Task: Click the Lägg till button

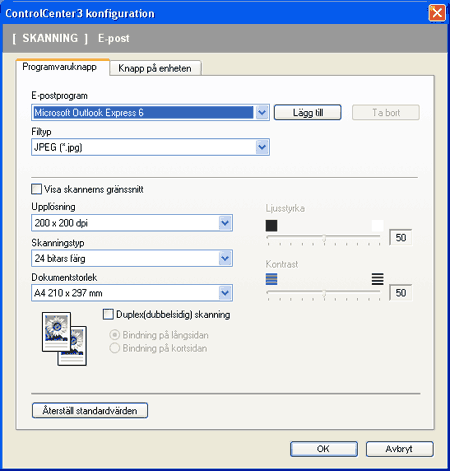Action: coord(308,112)
